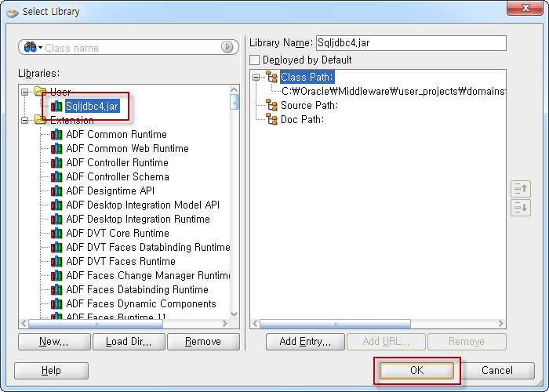The width and height of the screenshot is (549, 392).
Task: Click the Class Path node icon
Action: pos(271,77)
